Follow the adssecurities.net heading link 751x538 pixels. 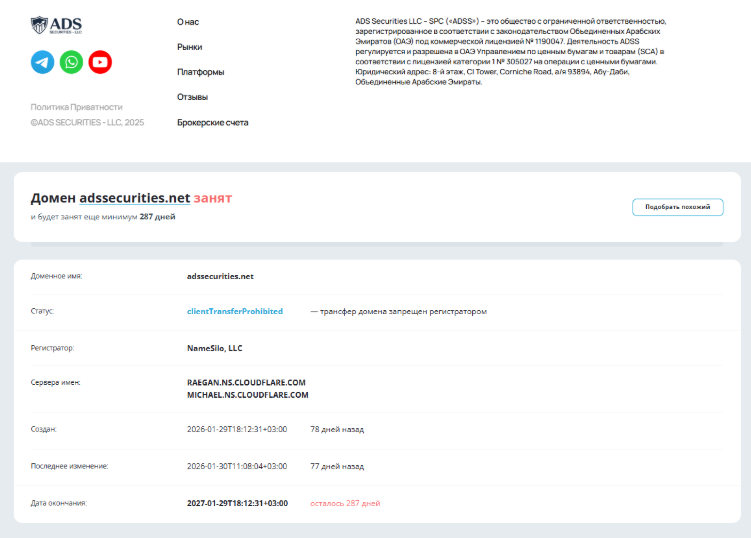tap(135, 198)
